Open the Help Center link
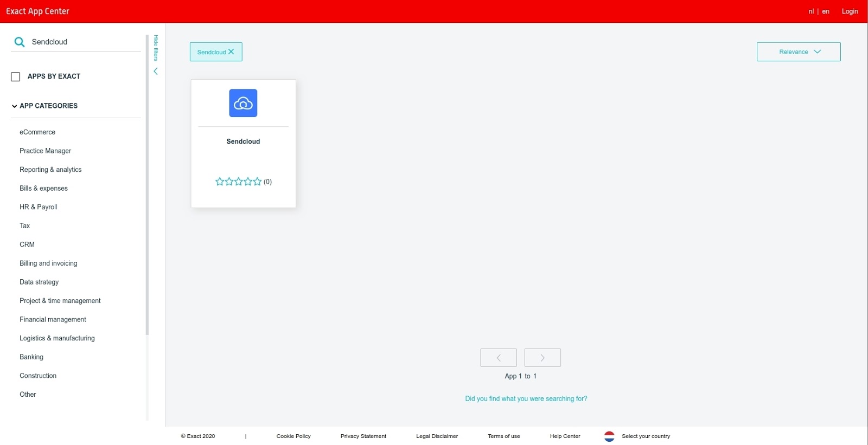 [x=565, y=436]
